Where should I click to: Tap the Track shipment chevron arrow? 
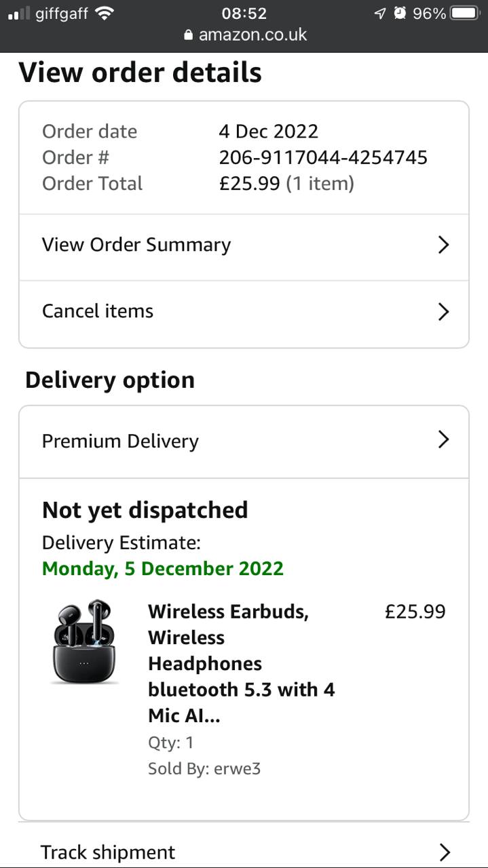pyautogui.click(x=445, y=852)
